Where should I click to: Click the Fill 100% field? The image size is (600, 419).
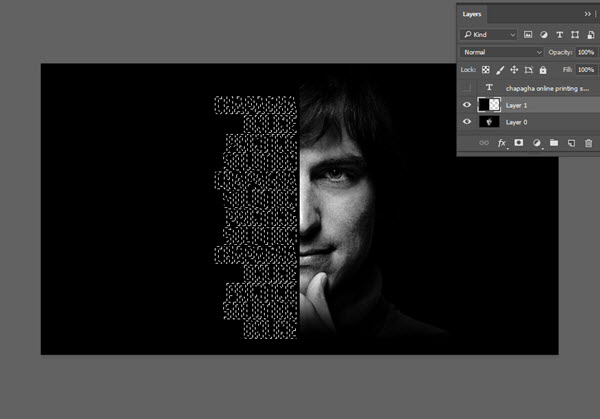pyautogui.click(x=586, y=70)
